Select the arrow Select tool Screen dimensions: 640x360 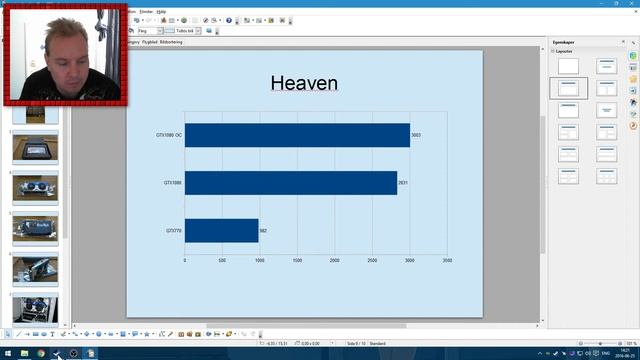click(8, 334)
